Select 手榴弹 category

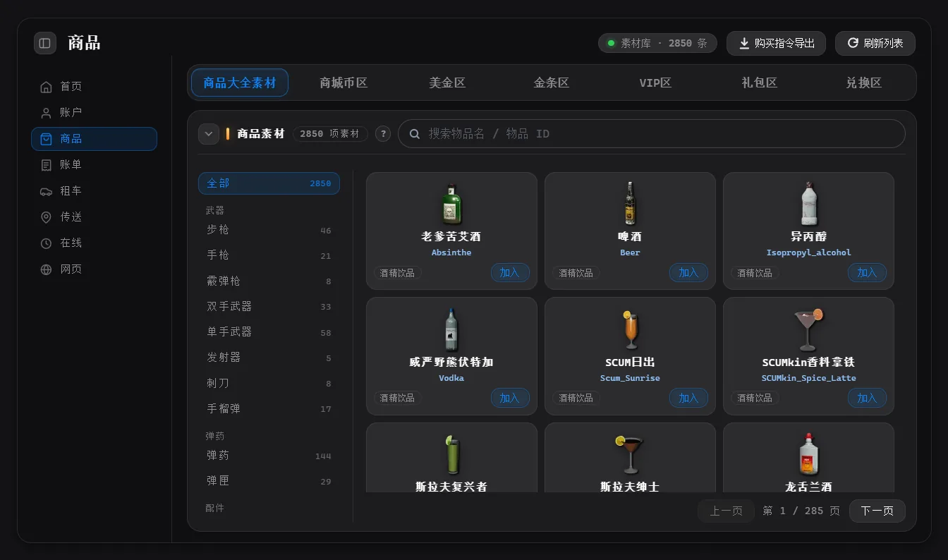(x=269, y=408)
